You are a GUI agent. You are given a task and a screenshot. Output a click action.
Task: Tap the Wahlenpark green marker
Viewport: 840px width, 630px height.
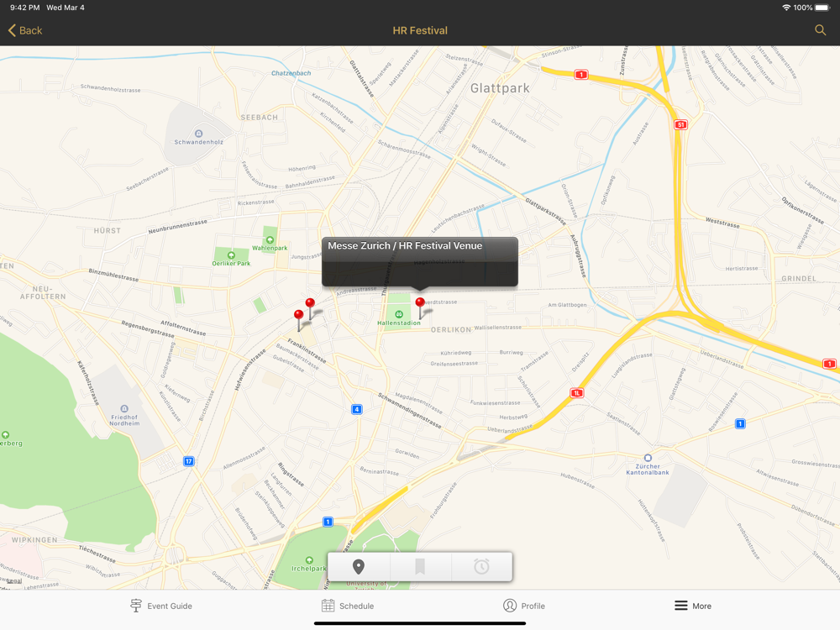pos(270,240)
